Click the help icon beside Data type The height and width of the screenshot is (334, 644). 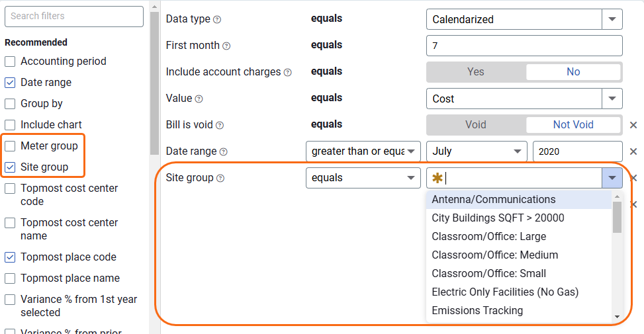tap(217, 20)
